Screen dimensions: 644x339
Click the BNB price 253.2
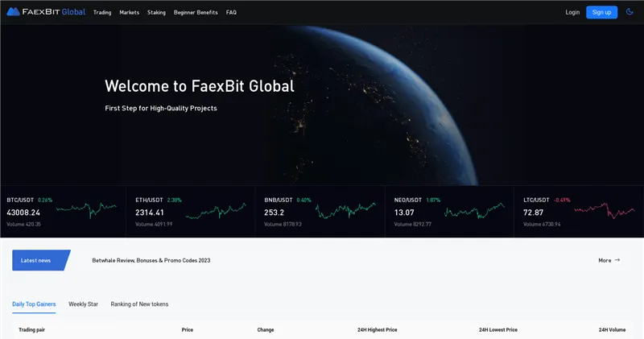pyautogui.click(x=274, y=213)
